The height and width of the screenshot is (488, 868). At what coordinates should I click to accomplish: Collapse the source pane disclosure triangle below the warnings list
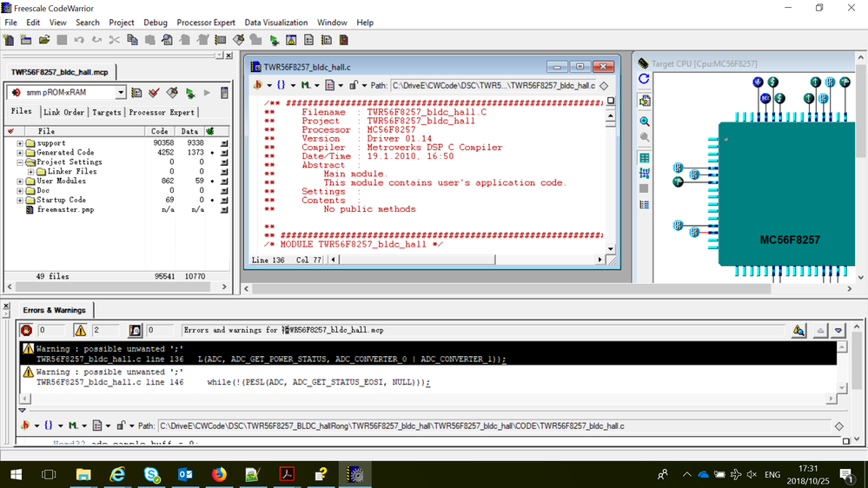22,410
